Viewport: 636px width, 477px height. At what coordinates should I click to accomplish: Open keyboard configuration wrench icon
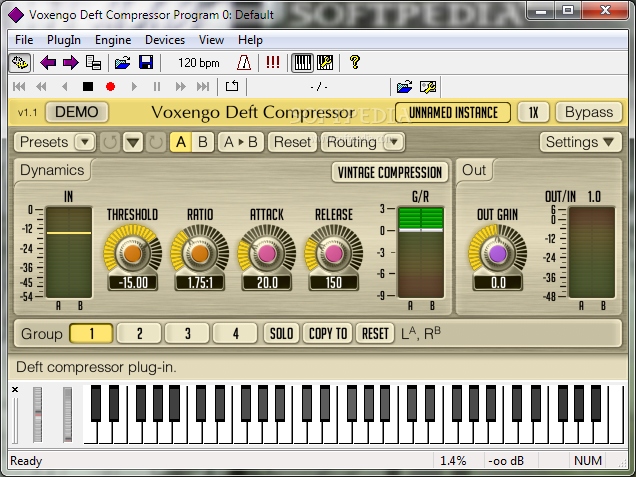(324, 63)
